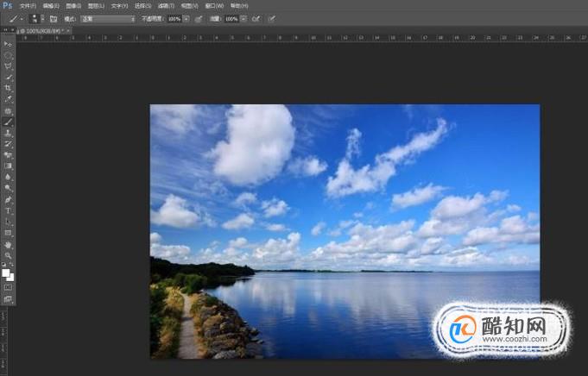Select the Eyedropper tool
Image resolution: width=588 pixels, height=376 pixels.
tap(8, 100)
